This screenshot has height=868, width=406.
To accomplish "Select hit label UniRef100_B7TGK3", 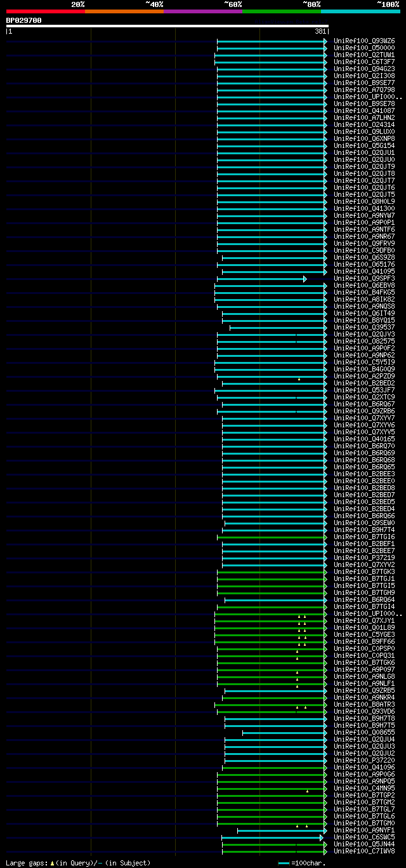I will point(364,571).
